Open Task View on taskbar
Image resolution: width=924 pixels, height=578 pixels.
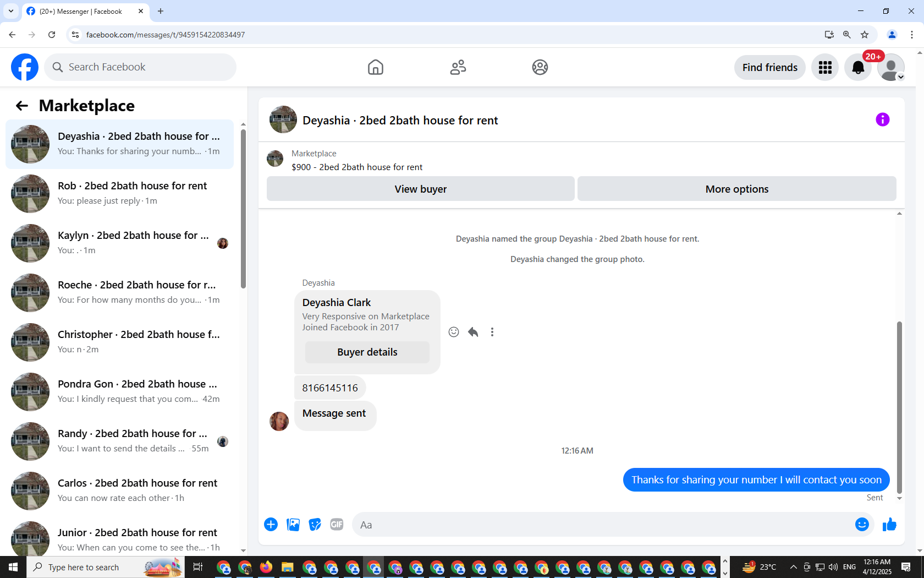point(198,567)
